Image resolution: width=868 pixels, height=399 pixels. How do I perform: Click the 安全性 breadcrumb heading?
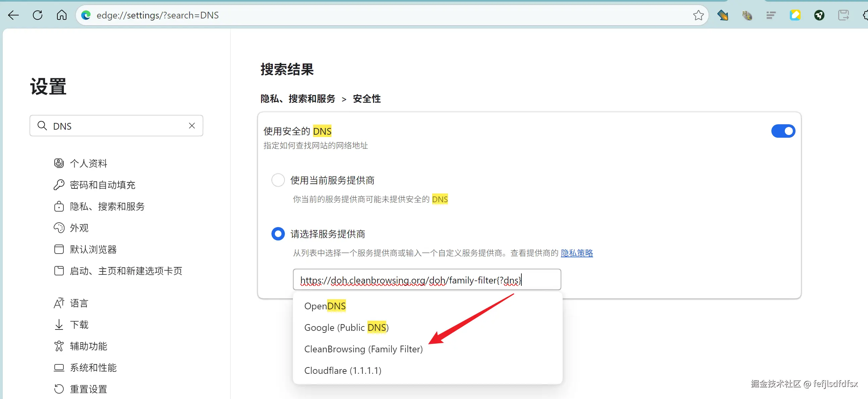pyautogui.click(x=366, y=99)
